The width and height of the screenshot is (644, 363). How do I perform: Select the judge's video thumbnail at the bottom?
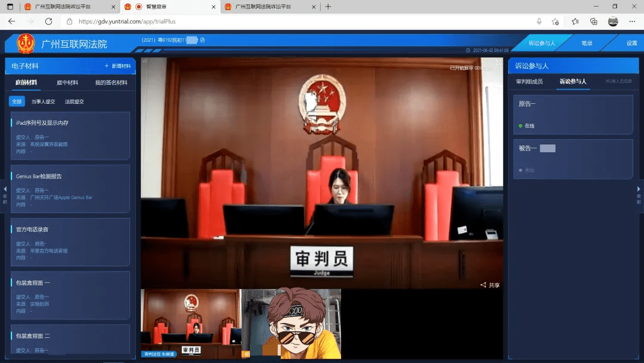[x=190, y=323]
